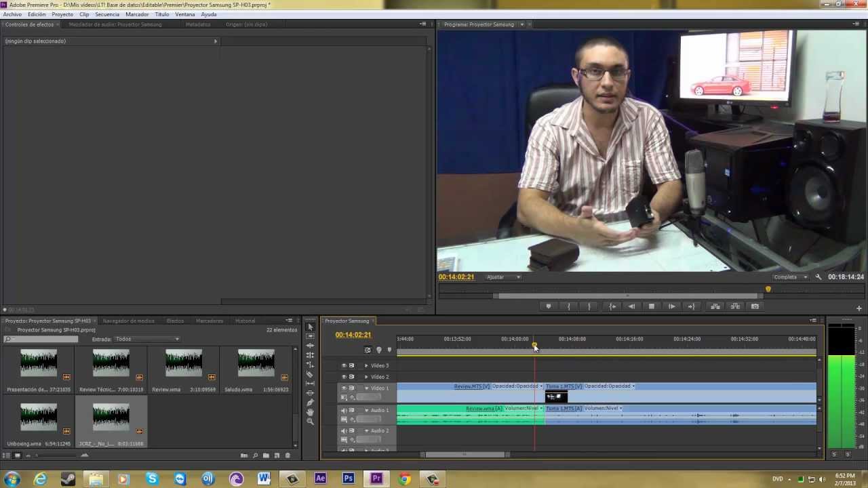Select the Hand tool
Image resolution: width=868 pixels, height=488 pixels.
pos(310,412)
